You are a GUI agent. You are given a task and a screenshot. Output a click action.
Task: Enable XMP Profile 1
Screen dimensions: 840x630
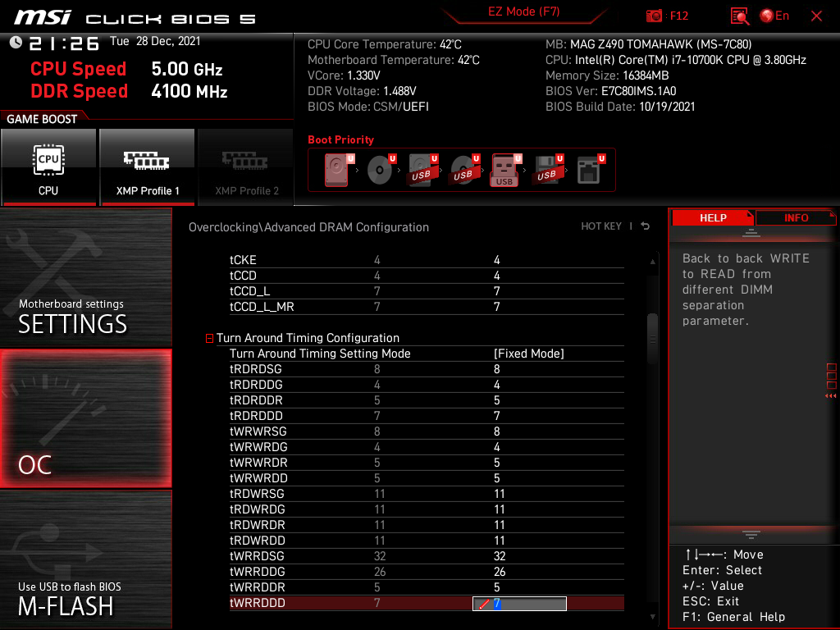148,167
